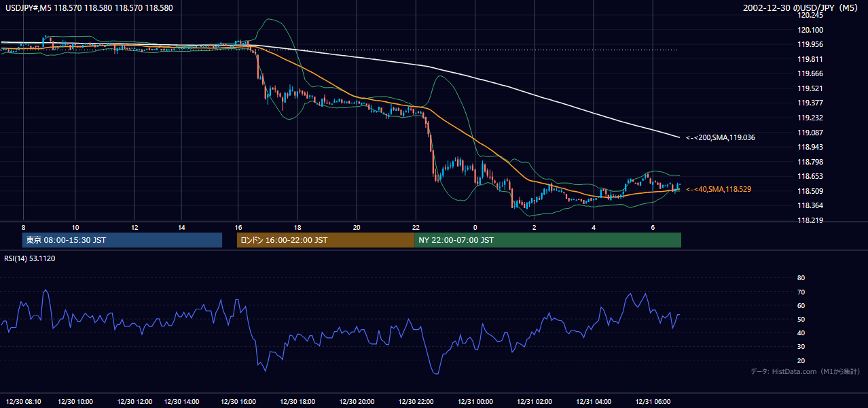Click price axis value 118.943

tap(811, 147)
